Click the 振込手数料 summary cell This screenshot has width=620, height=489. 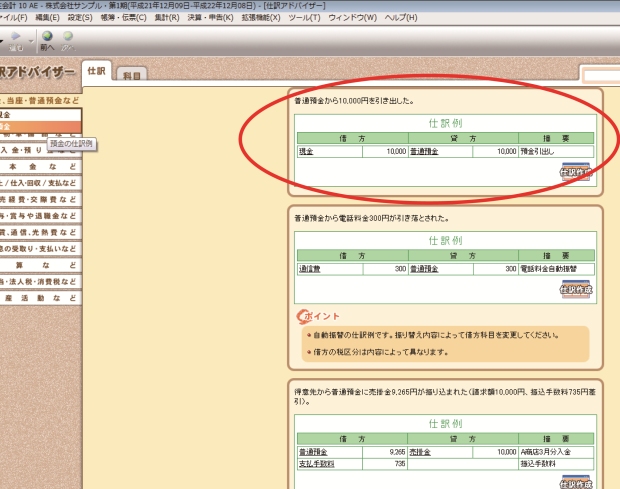point(556,464)
